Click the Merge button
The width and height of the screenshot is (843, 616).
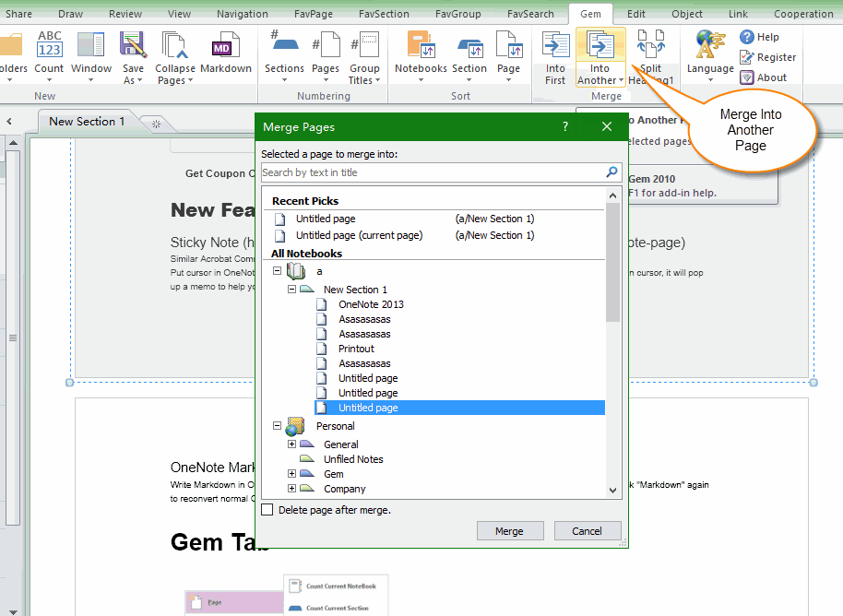510,531
